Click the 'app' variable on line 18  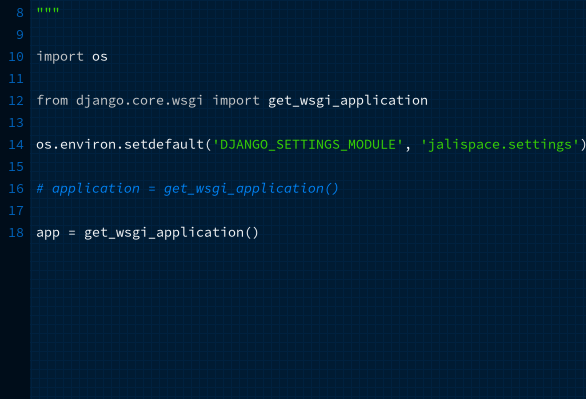(x=48, y=233)
